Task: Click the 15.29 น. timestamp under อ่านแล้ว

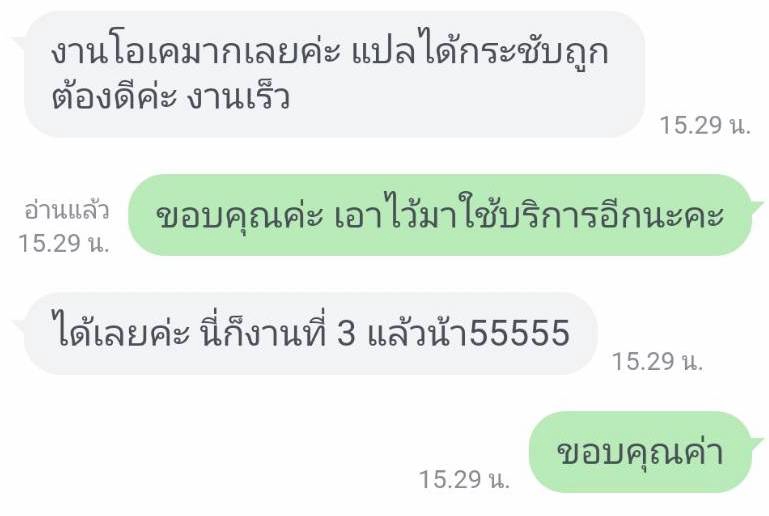Action: coord(64,243)
